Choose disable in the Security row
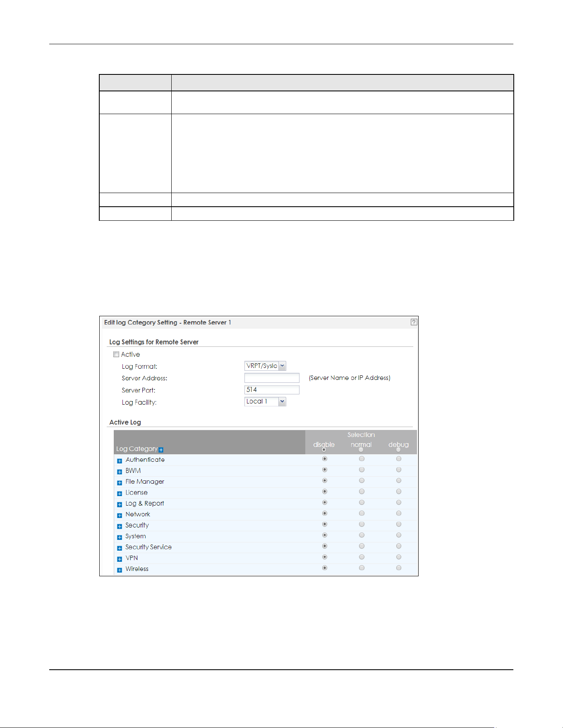The image size is (563, 728). tap(325, 524)
